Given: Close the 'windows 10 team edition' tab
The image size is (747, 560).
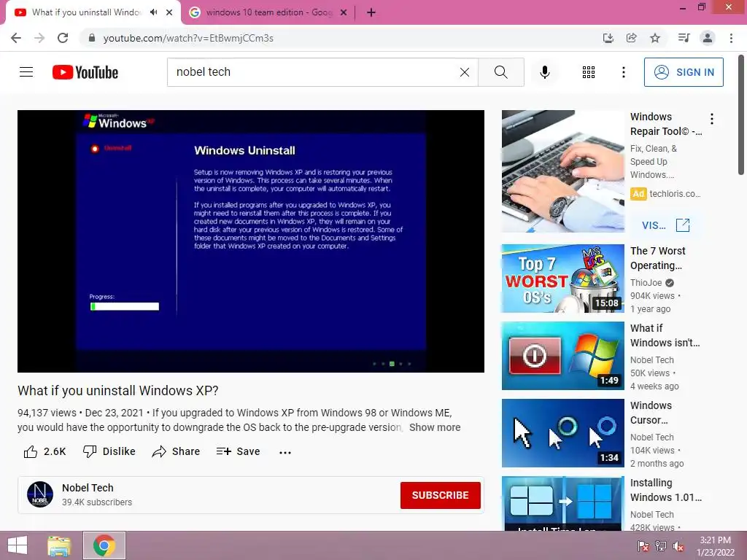Looking at the screenshot, I should (344, 12).
